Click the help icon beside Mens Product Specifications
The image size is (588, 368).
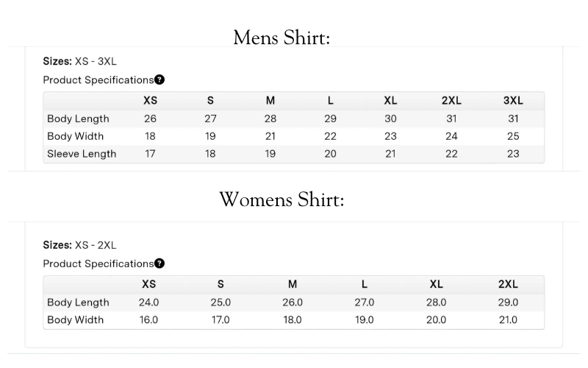[x=159, y=79]
